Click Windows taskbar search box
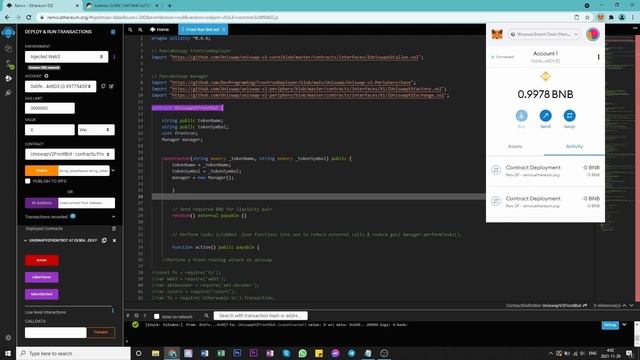Viewport: 640px width, 360px height. pyautogui.click(x=73, y=353)
